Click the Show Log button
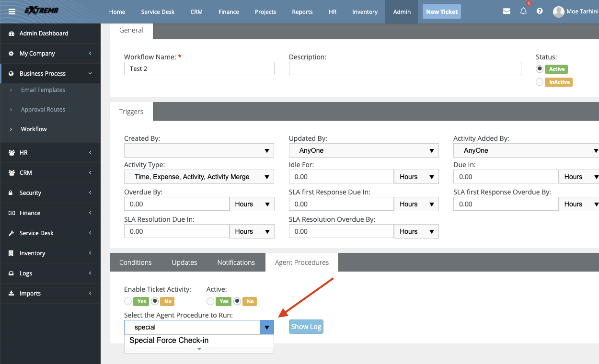The image size is (599, 364). click(306, 327)
